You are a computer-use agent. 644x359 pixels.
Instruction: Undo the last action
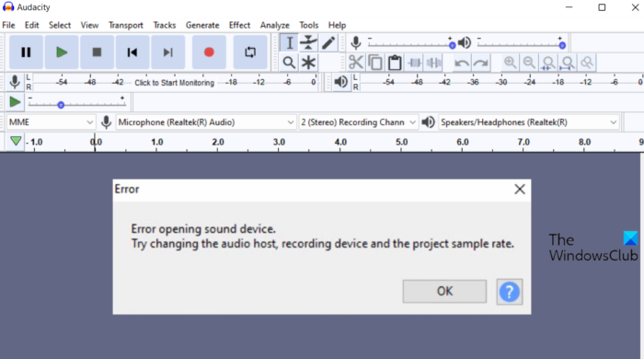(462, 63)
